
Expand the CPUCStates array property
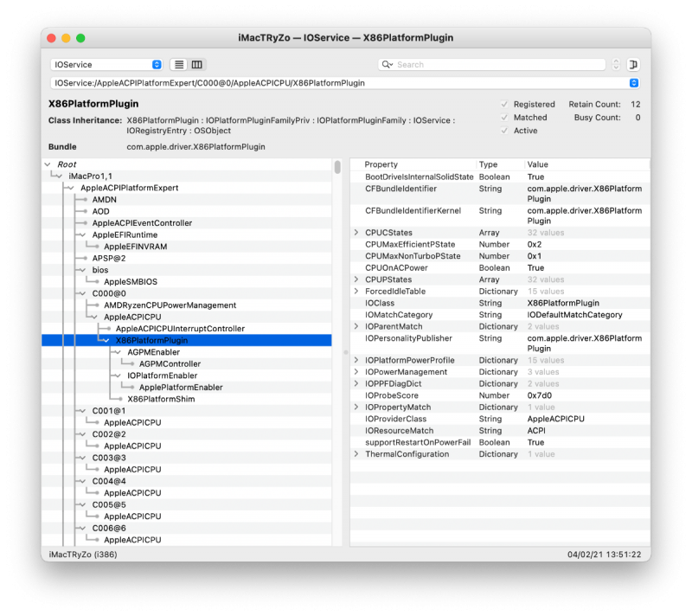356,232
